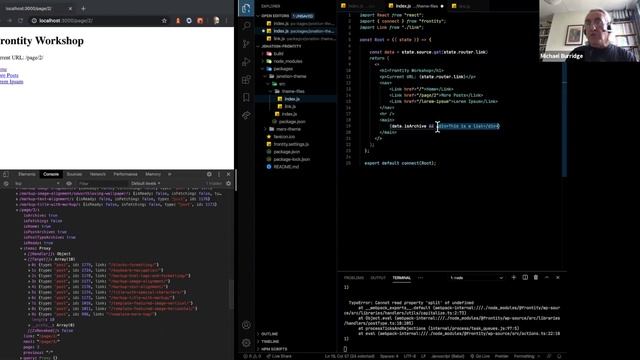Open console settings gear icon
Screen dimensions: 640x360
(x=229, y=184)
